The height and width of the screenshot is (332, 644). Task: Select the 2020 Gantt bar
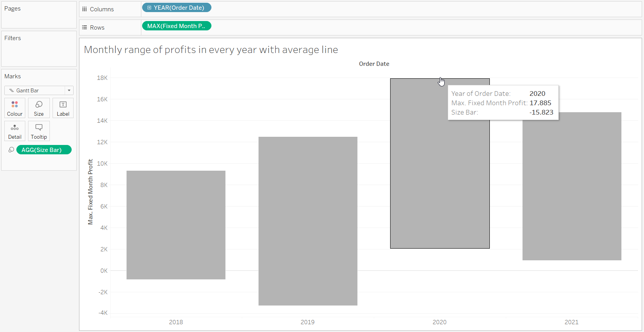(x=440, y=163)
